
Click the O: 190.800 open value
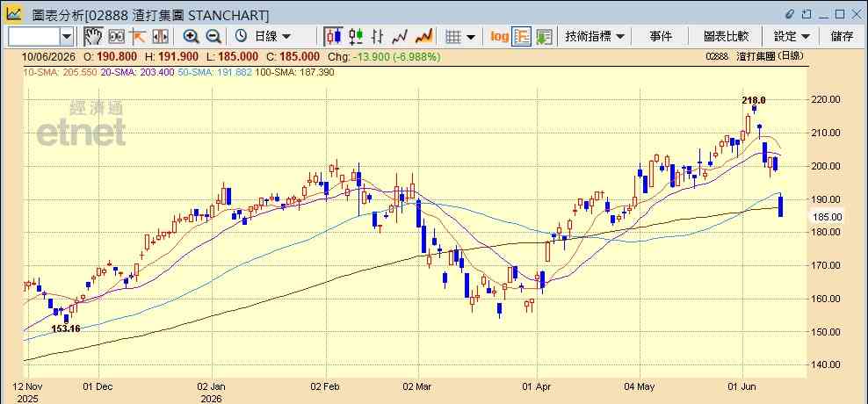111,56
